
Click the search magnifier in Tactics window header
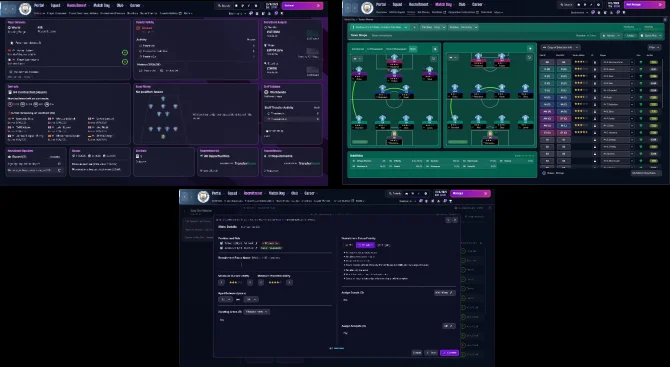click(x=562, y=5)
